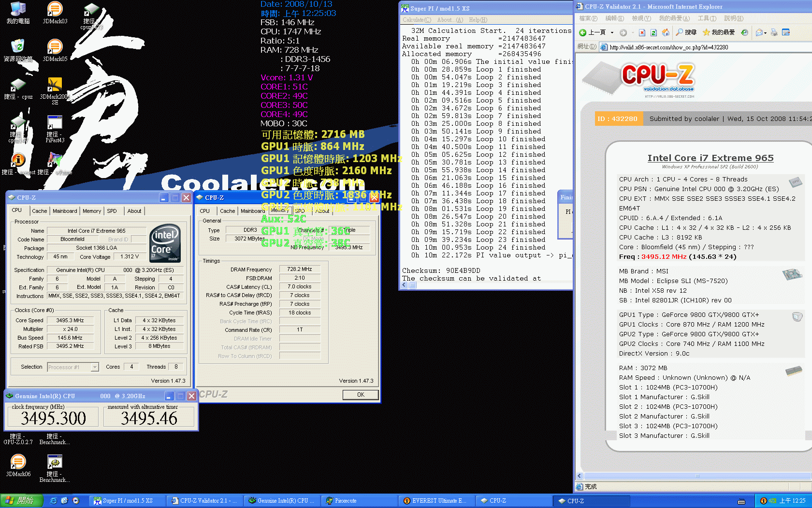812x508 pixels.
Task: Open the Calculate(C) menu in Super PI
Action: [x=417, y=20]
